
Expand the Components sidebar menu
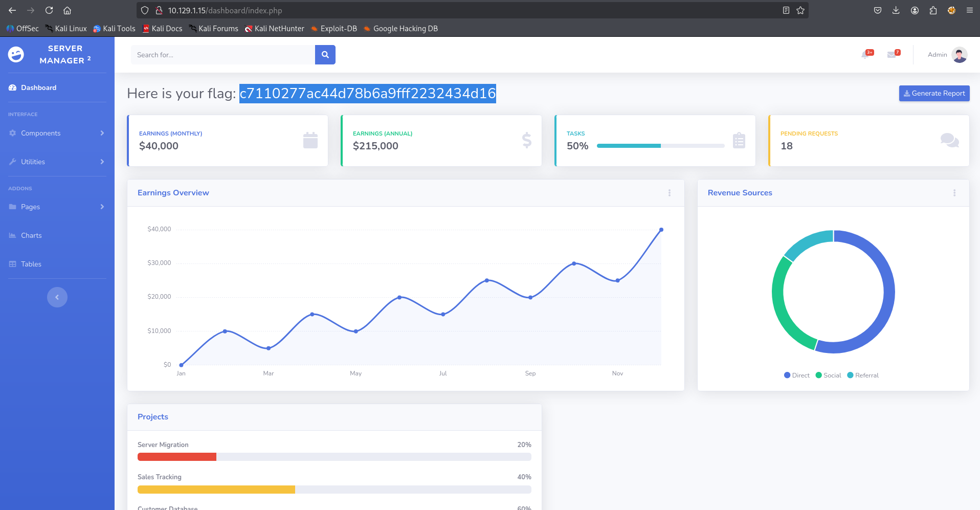(57, 133)
